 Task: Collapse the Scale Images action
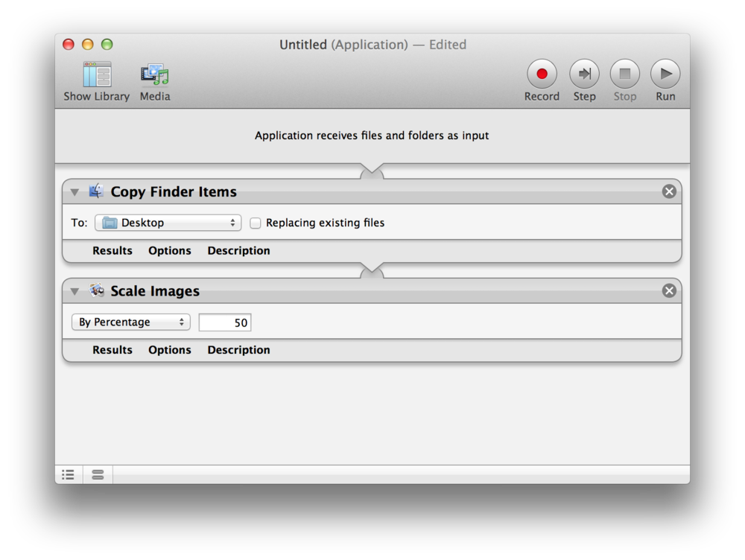click(x=74, y=291)
